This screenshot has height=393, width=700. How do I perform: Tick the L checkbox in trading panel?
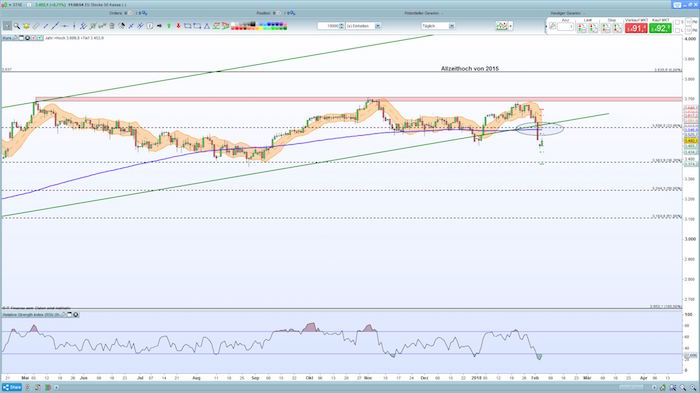click(x=677, y=30)
